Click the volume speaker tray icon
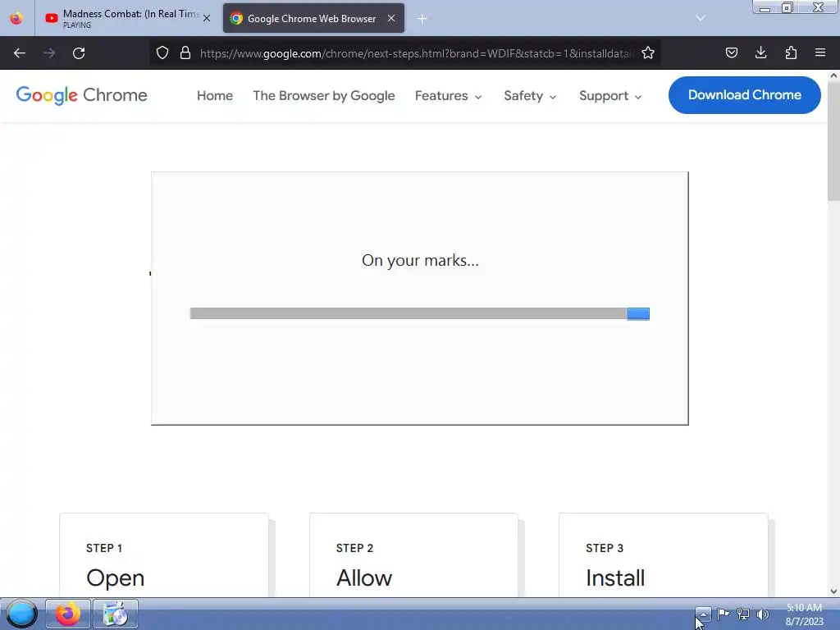 coord(763,614)
